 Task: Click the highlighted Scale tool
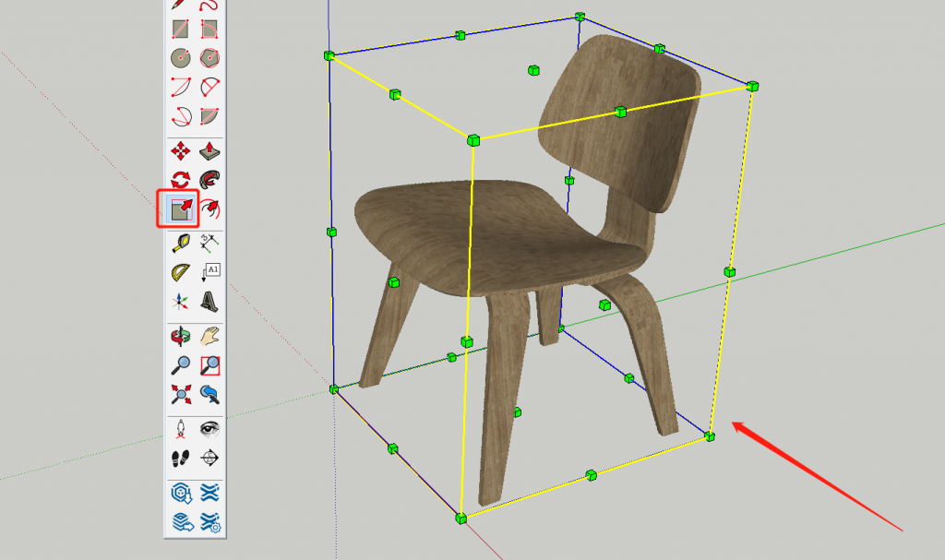coord(180,209)
